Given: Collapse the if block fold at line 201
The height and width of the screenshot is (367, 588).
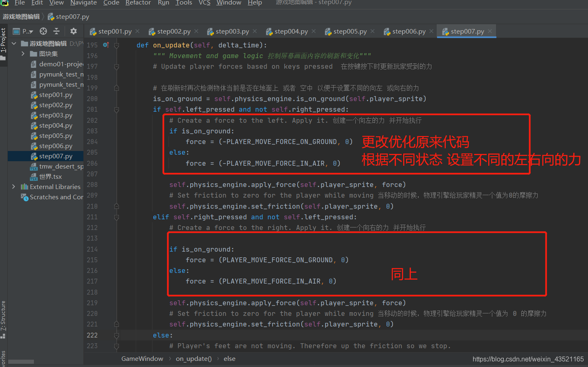Looking at the screenshot, I should point(117,110).
